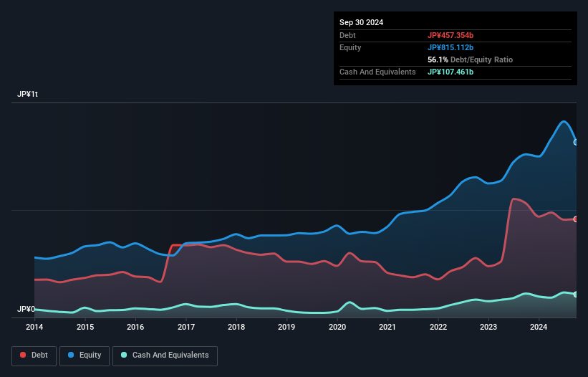Viewport: 588px width, 377px height.
Task: Click the 2019 x-axis label
Action: point(286,327)
